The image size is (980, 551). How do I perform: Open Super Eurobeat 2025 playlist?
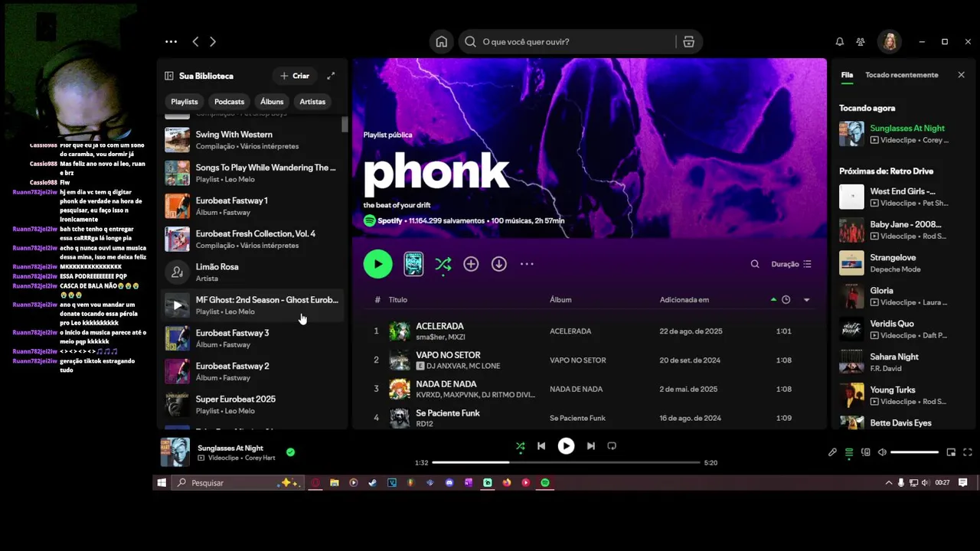[253, 404]
